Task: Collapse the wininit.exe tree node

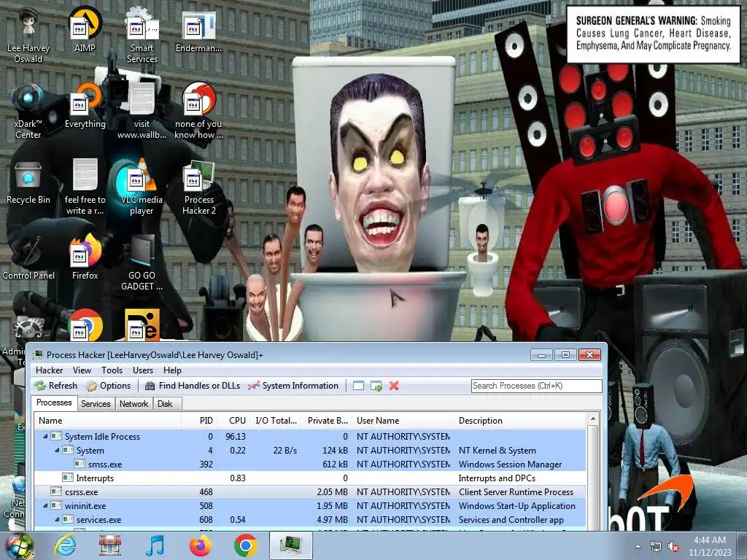Action: (x=46, y=506)
